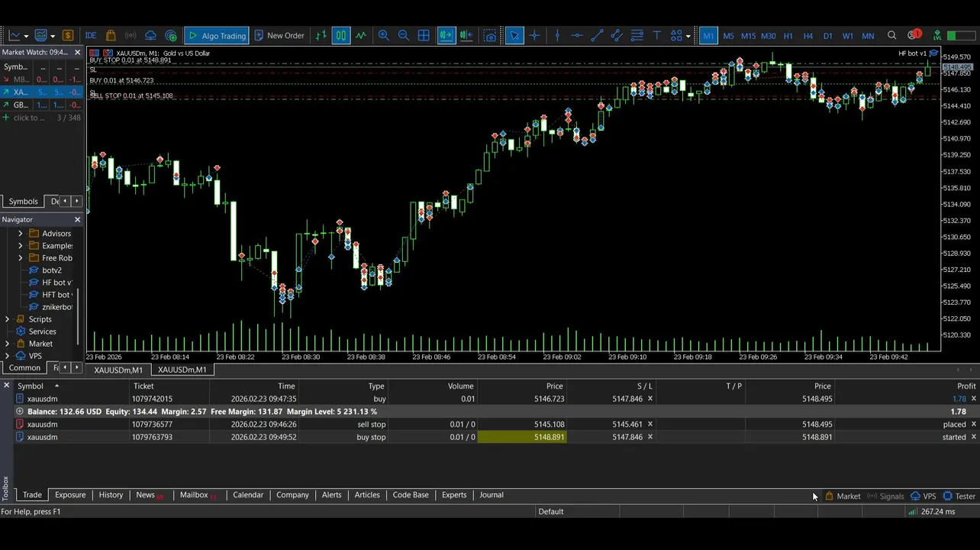The width and height of the screenshot is (980, 550).
Task: Expand the Examples folder in Navigator
Action: coord(21,245)
